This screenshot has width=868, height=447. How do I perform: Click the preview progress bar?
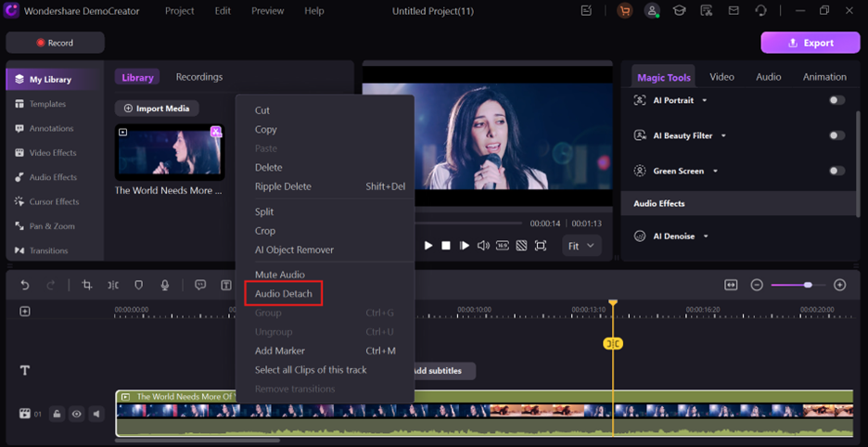point(468,223)
